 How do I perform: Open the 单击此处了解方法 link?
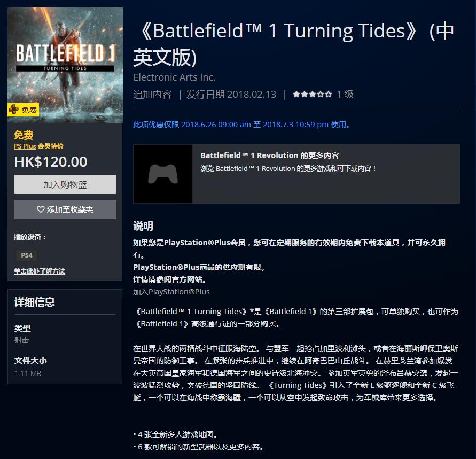[40, 271]
